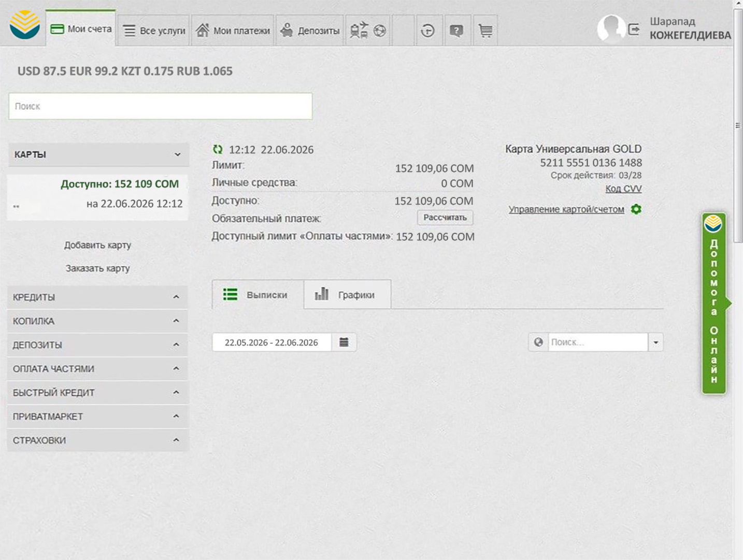Open the date range calendar icon
Screen dimensions: 743x560
coord(344,342)
